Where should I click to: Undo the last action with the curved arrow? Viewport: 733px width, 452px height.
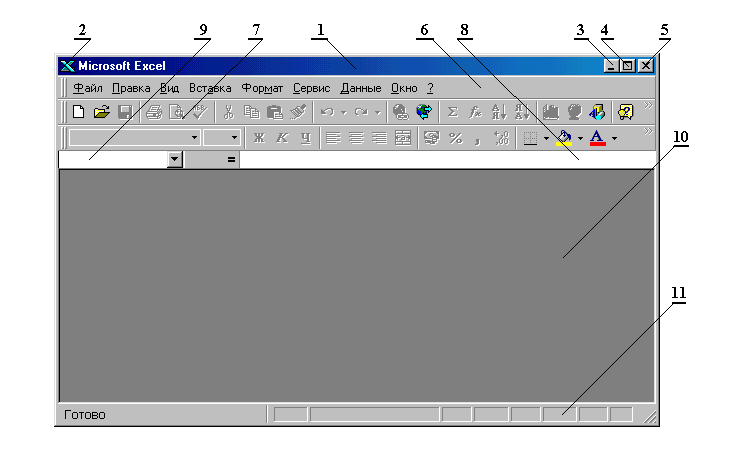(x=327, y=112)
